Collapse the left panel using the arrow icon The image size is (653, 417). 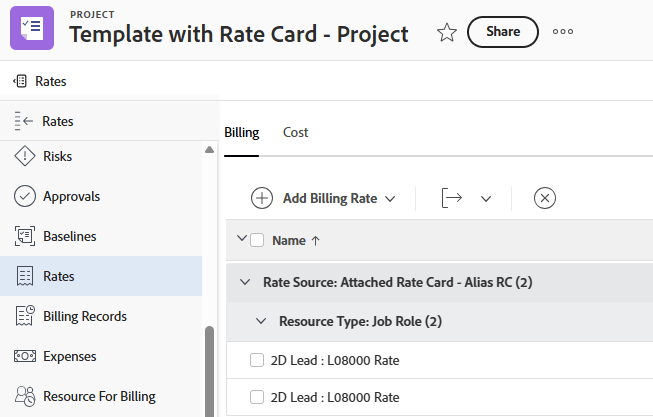24,121
